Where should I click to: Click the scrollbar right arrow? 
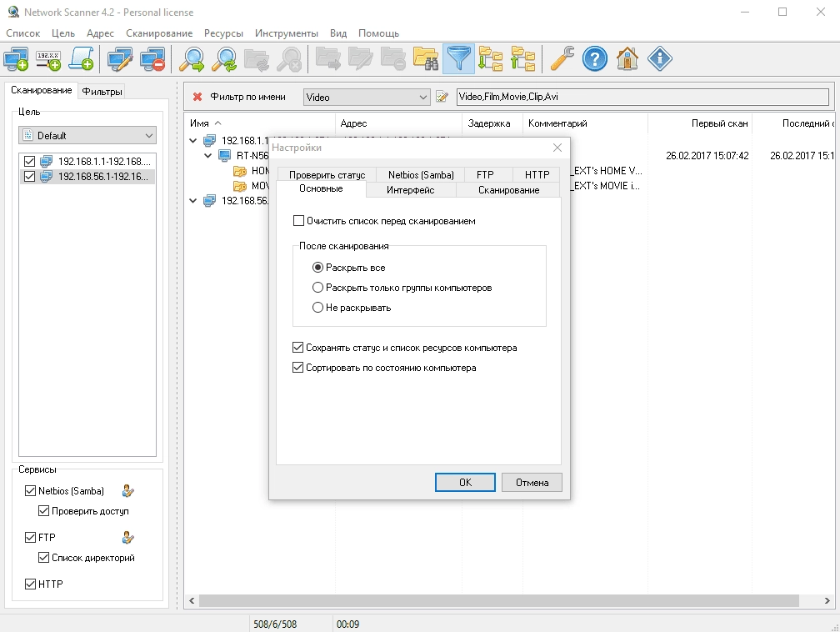pyautogui.click(x=827, y=601)
